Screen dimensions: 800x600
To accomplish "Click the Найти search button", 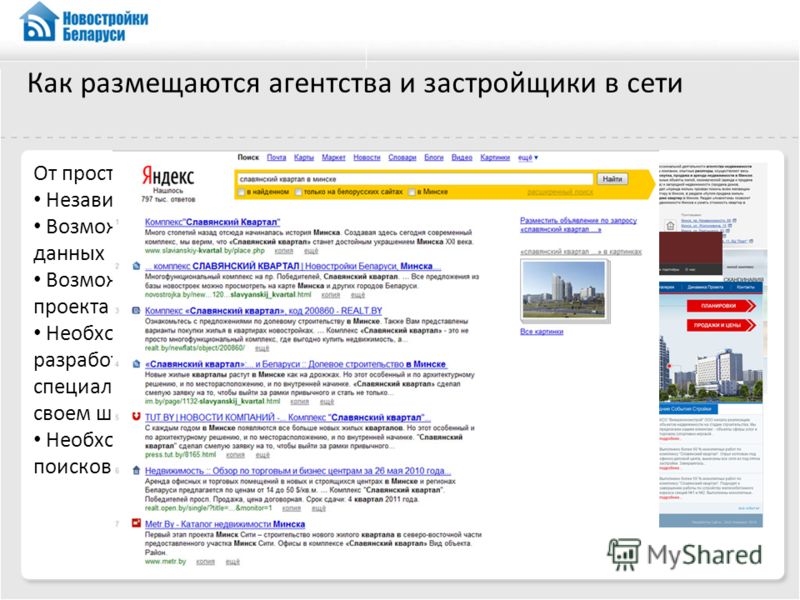I will click(x=612, y=179).
